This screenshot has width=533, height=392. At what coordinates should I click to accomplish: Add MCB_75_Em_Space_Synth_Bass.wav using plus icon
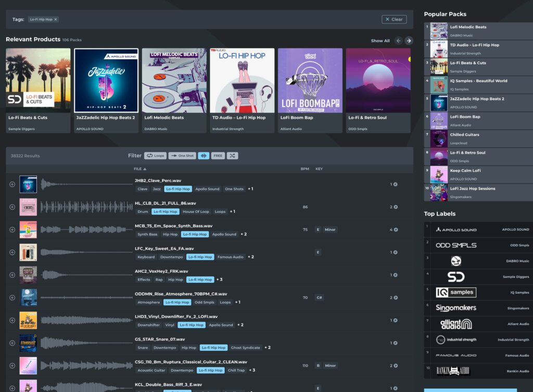(12, 230)
